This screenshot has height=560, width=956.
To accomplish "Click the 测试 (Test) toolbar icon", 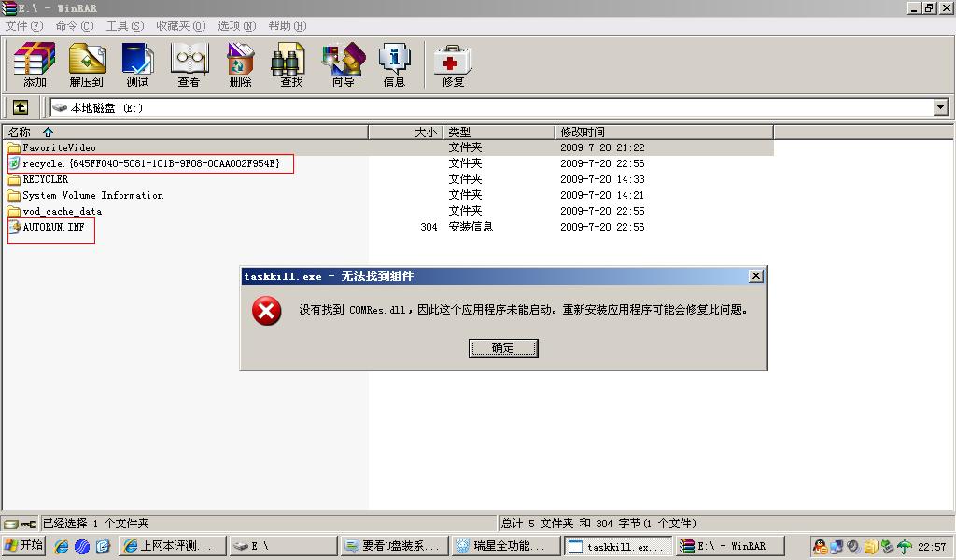I will [x=138, y=64].
